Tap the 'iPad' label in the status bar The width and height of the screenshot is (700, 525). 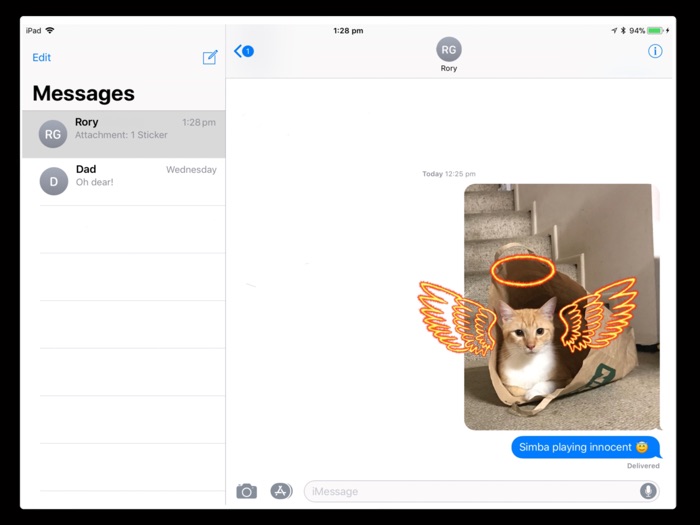click(x=33, y=30)
